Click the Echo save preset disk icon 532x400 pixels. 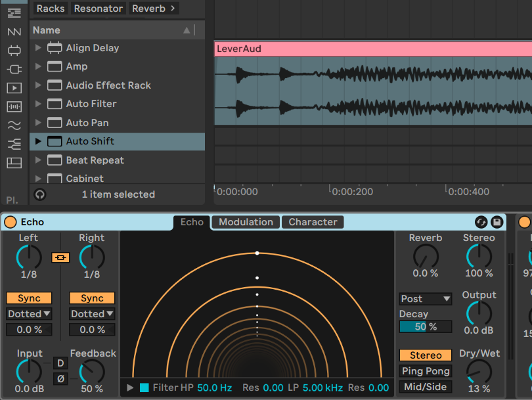click(x=497, y=222)
